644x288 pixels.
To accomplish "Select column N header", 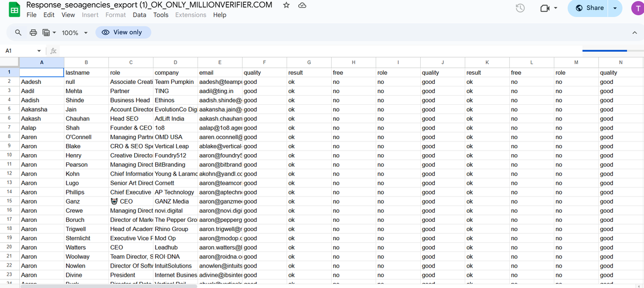I will [x=621, y=62].
